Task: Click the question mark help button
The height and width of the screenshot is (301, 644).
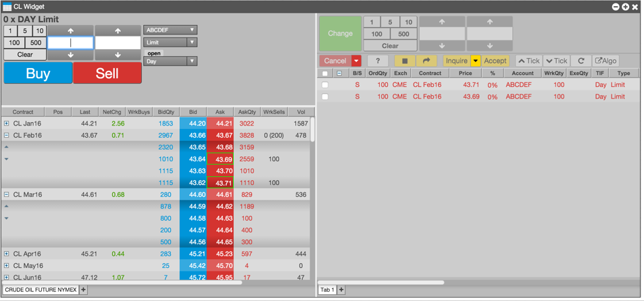Action: 378,61
